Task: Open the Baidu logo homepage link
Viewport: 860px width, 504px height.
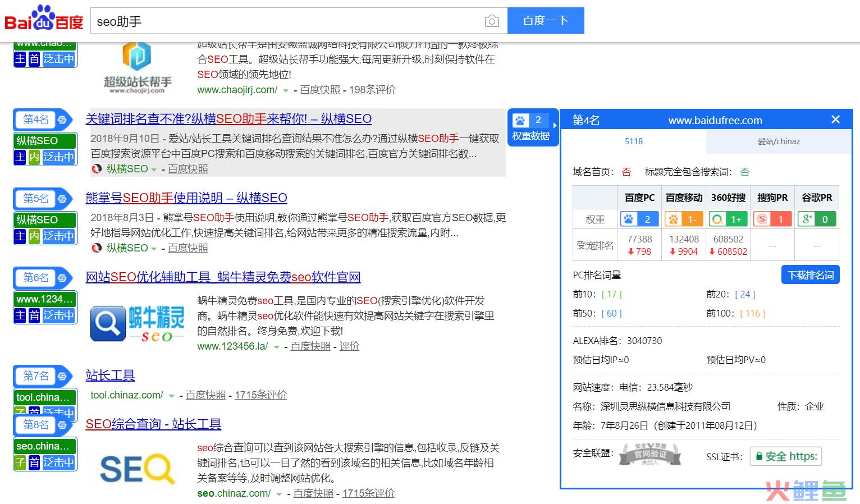Action: point(44,18)
